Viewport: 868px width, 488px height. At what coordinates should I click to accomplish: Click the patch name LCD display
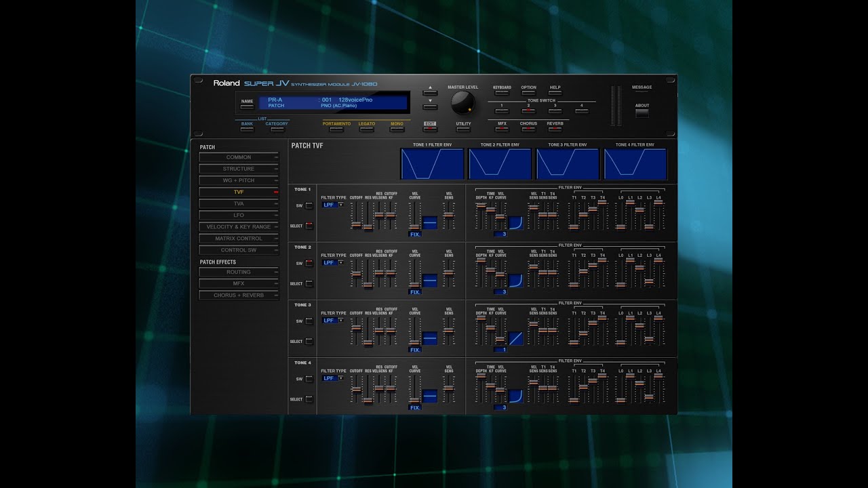click(334, 103)
